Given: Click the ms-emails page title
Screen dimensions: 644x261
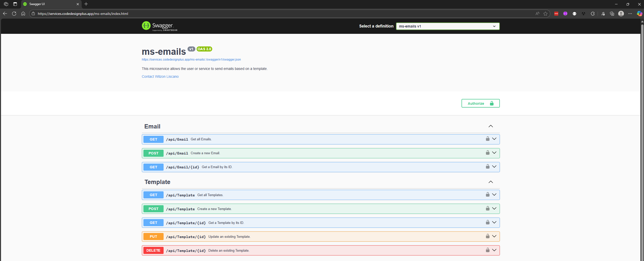Looking at the screenshot, I should (164, 51).
